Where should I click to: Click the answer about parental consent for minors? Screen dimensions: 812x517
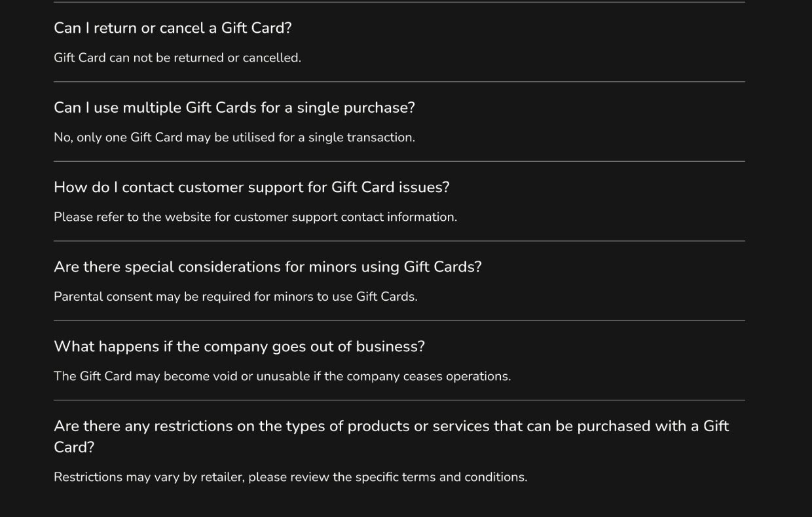pos(236,297)
